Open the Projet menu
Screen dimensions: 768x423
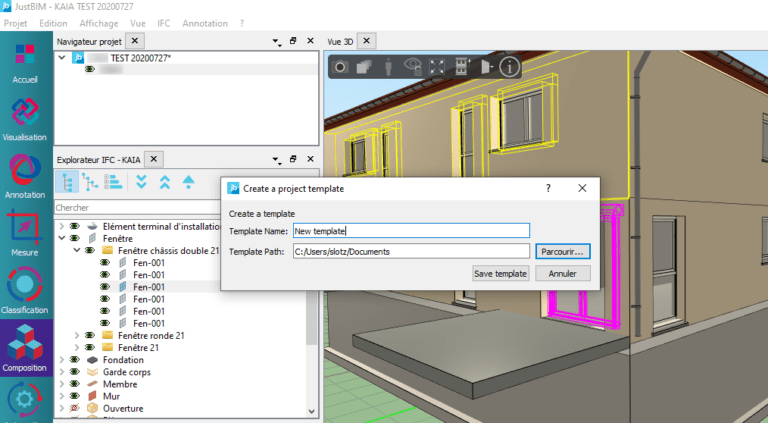[x=15, y=24]
